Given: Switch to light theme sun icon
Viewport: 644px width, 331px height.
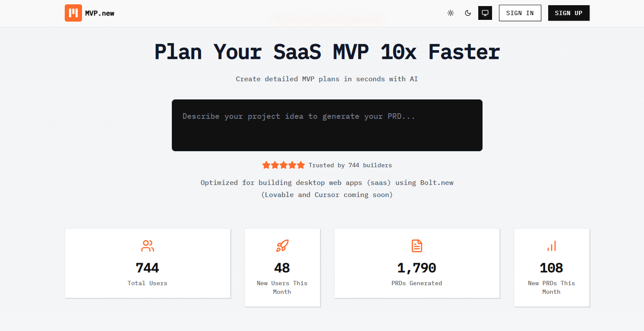Looking at the screenshot, I should (451, 13).
